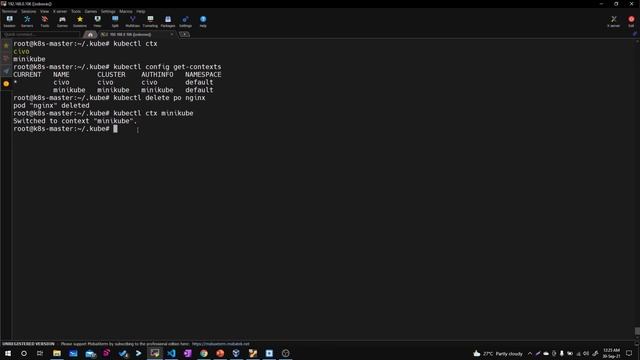Click the new tab button

pyautogui.click(x=184, y=34)
